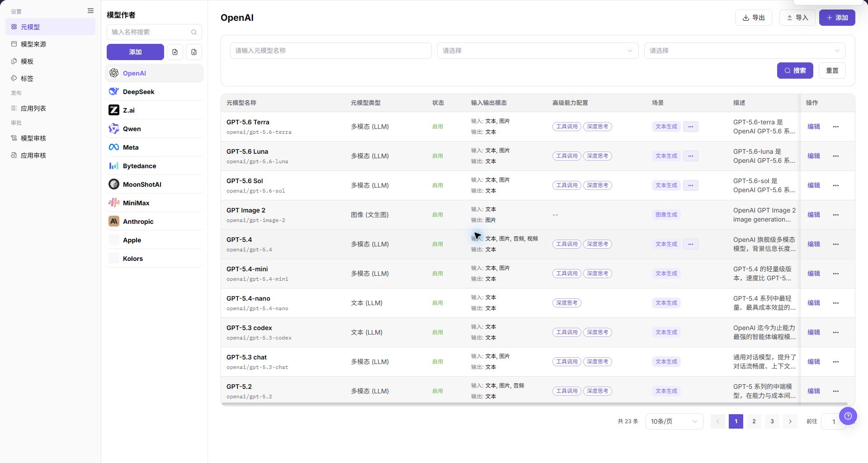Open more actions for GPT-5.3 codex
868x463 pixels.
tap(836, 332)
